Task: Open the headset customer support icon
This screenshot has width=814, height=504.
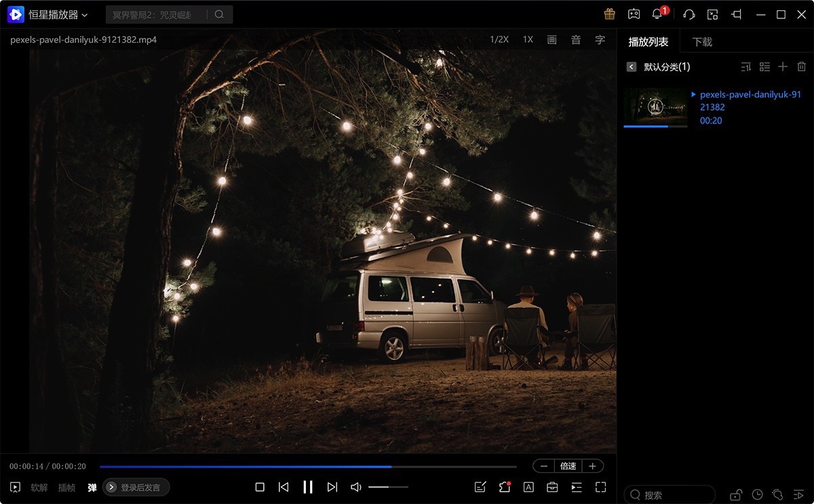Action: pos(689,14)
